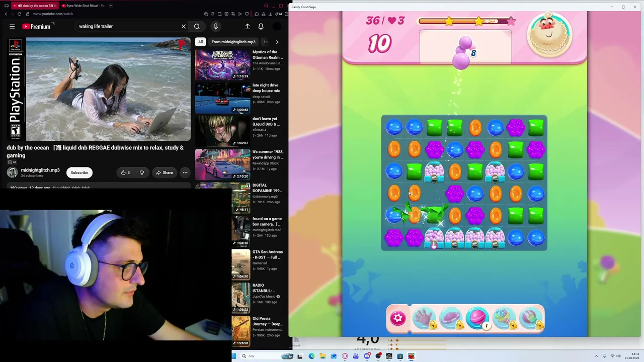This screenshot has width=644, height=362.
Task: Open the browser zoom magnifier icon
Action: (206, 14)
